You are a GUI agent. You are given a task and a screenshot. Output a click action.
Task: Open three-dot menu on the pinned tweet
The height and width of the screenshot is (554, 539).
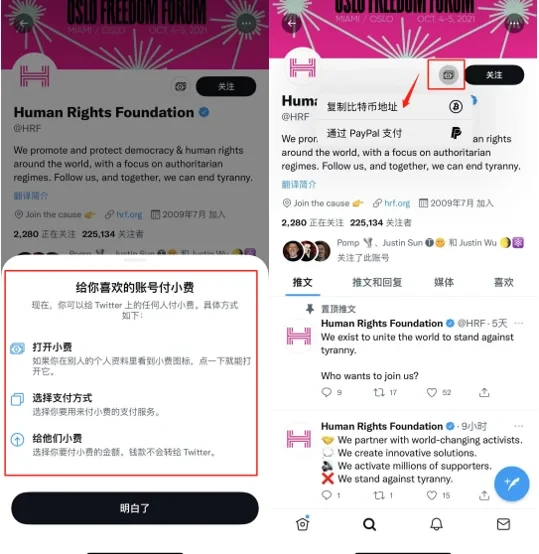pyautogui.click(x=519, y=323)
